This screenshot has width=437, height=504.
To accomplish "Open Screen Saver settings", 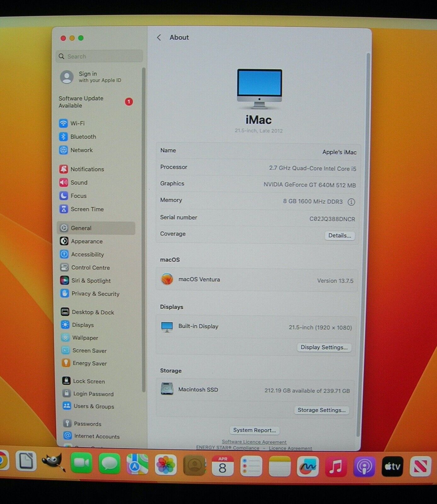I will (x=84, y=351).
